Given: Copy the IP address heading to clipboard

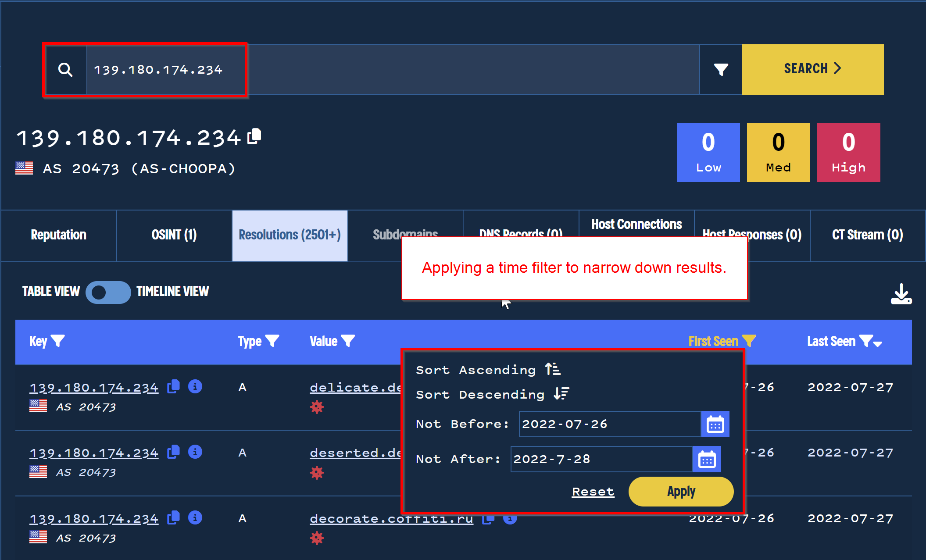Looking at the screenshot, I should 254,136.
